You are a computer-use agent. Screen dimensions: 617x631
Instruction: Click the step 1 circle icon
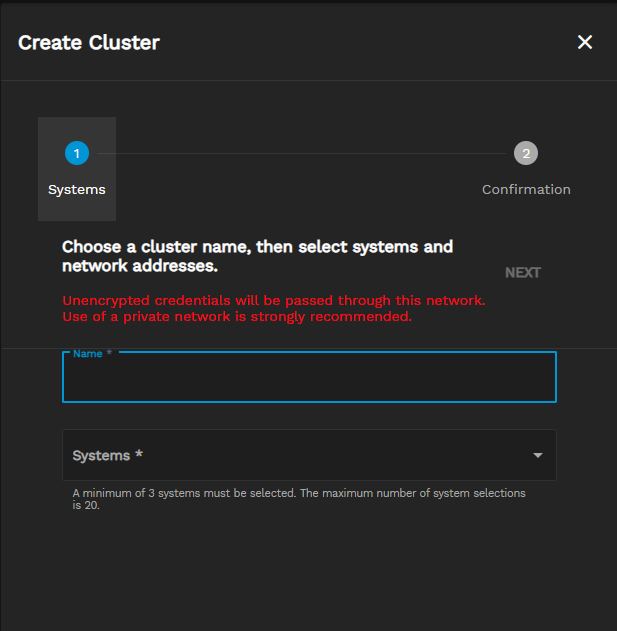[x=77, y=153]
